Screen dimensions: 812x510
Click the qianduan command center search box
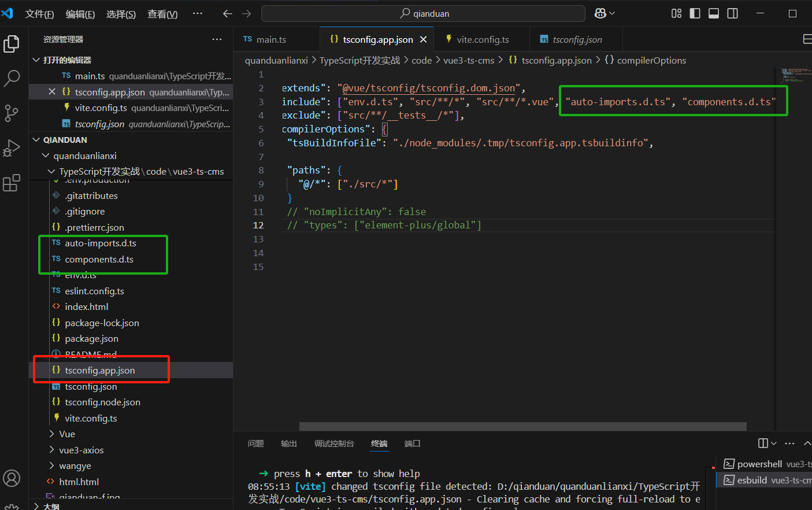(x=424, y=13)
